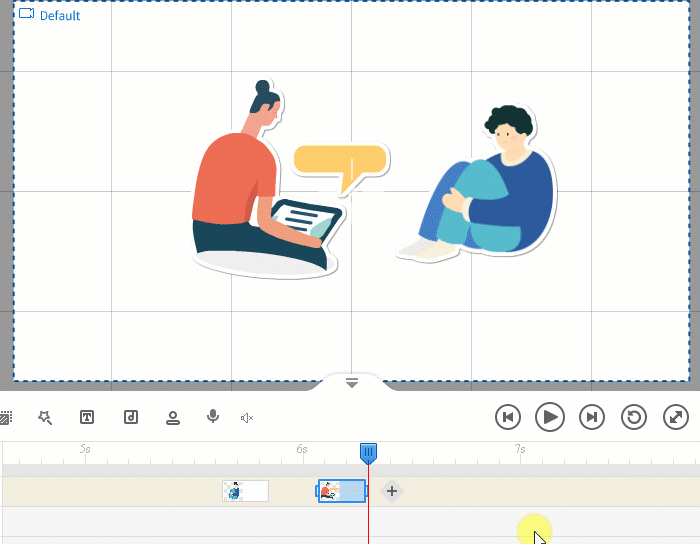Image resolution: width=700 pixels, height=544 pixels.
Task: Start recording with the microphone icon
Action: (213, 416)
